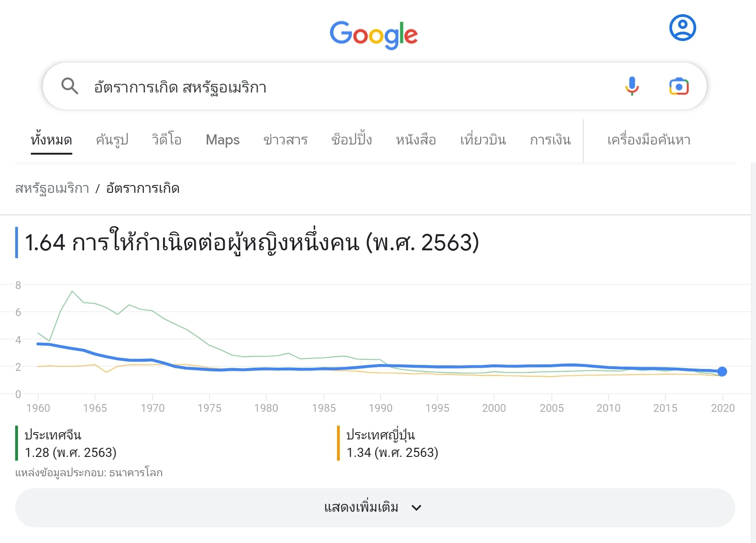756x543 pixels.
Task: Expand the แสดงเพิ่มเติม chevron arrow
Action: (417, 508)
